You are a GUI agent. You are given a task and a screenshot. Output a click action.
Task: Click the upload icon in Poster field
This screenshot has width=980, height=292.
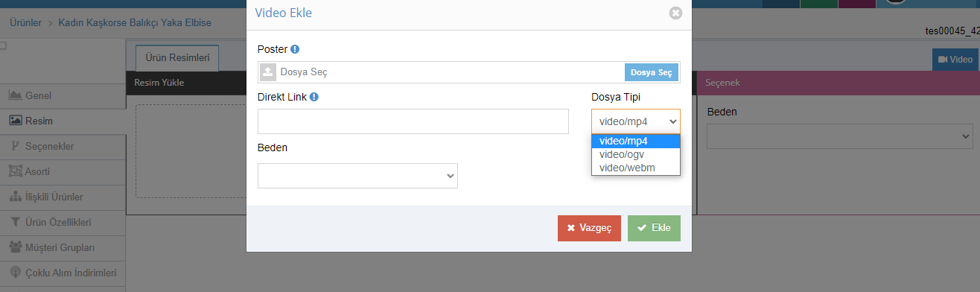(x=268, y=72)
